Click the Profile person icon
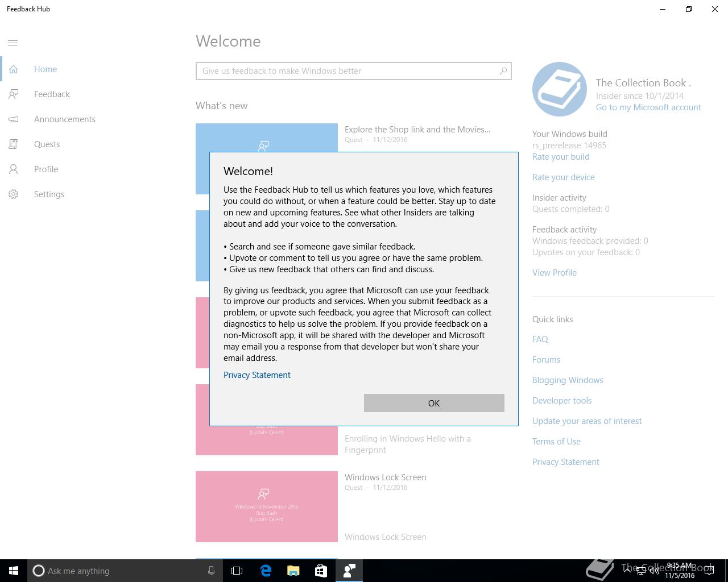Image resolution: width=728 pixels, height=582 pixels. pos(13,169)
